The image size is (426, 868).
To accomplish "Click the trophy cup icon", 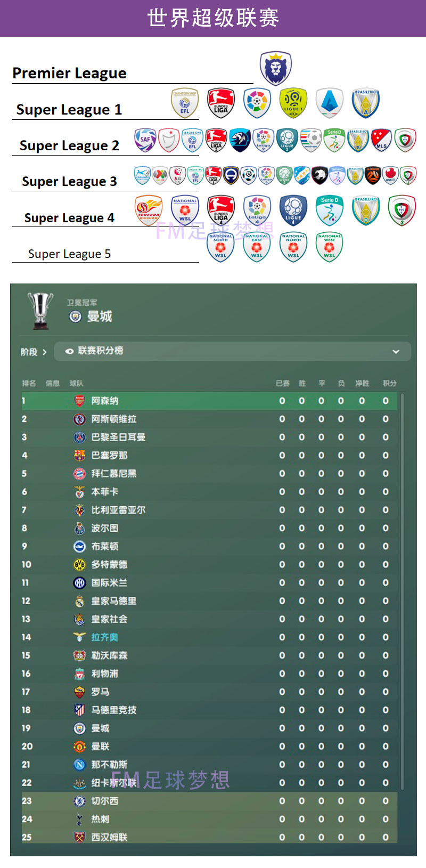I will tap(40, 310).
